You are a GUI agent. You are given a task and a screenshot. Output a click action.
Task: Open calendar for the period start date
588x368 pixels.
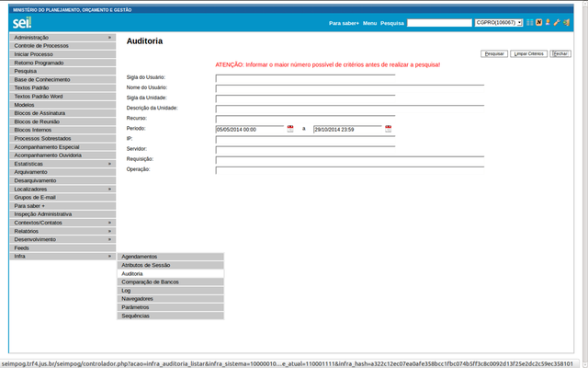tap(290, 129)
